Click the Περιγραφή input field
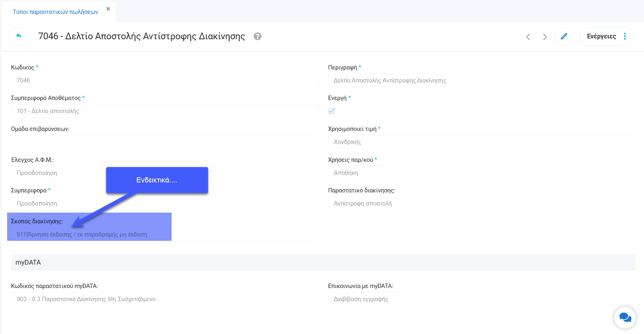The height and width of the screenshot is (334, 644). tap(482, 81)
